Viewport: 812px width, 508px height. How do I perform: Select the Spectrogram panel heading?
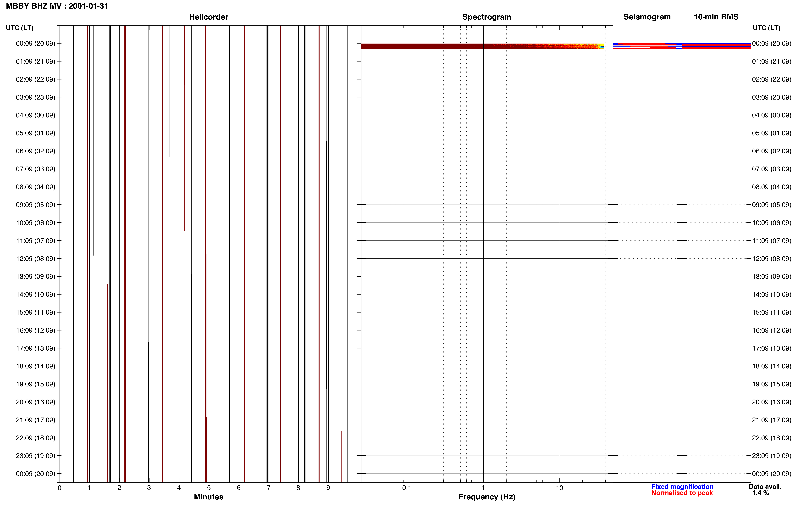pos(487,17)
